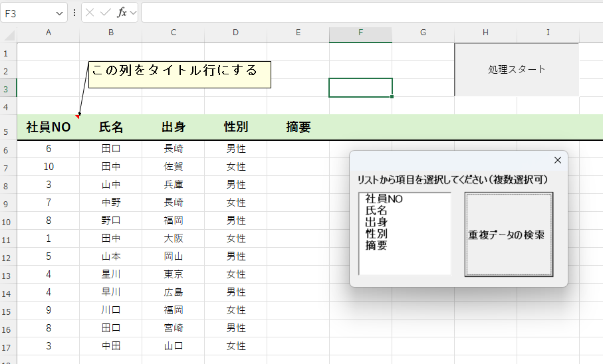
Task: Select the column D header
Action: pyautogui.click(x=235, y=33)
